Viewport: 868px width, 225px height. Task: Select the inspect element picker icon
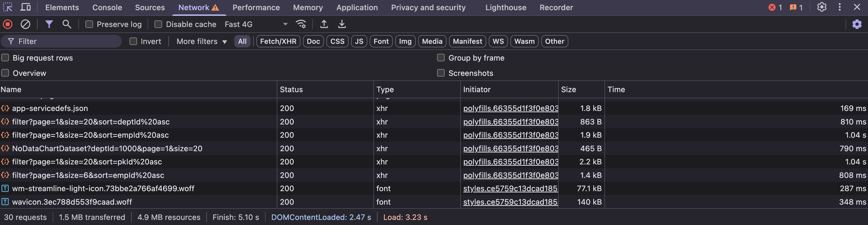pos(8,7)
